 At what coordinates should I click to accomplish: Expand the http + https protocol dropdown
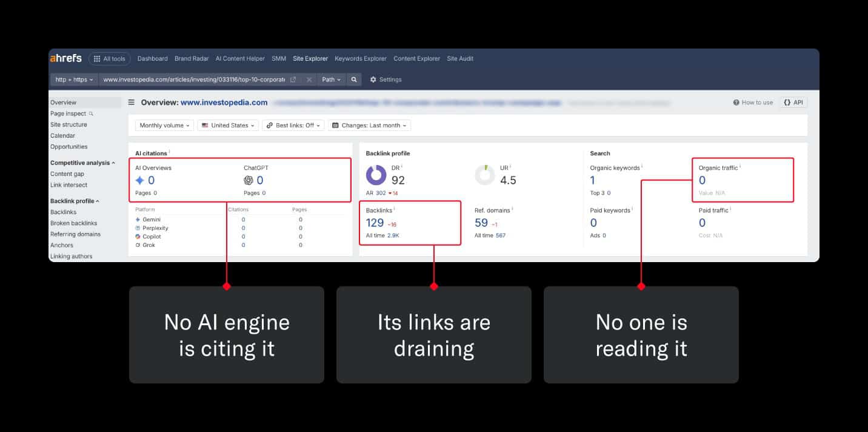coord(75,79)
